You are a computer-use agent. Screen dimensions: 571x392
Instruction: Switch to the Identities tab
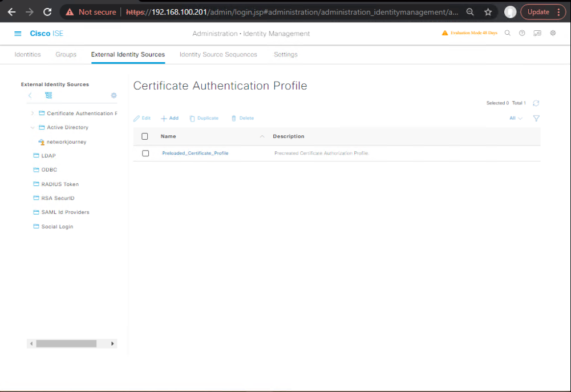28,54
